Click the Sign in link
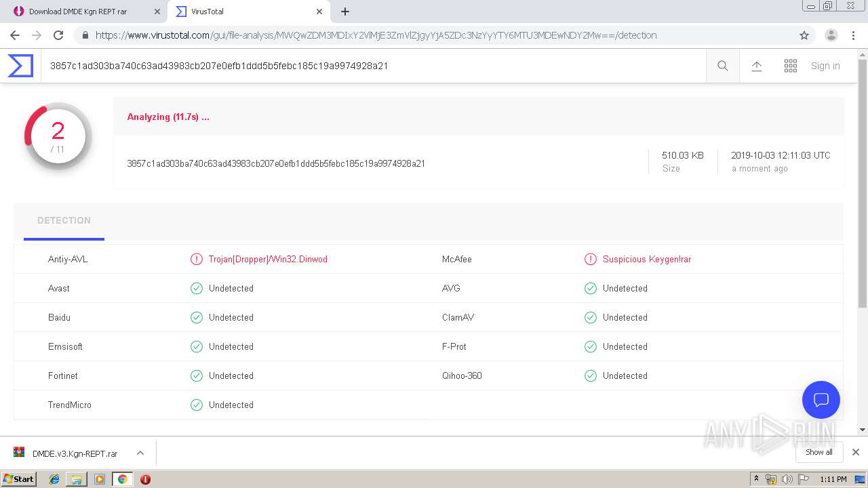 tap(825, 66)
